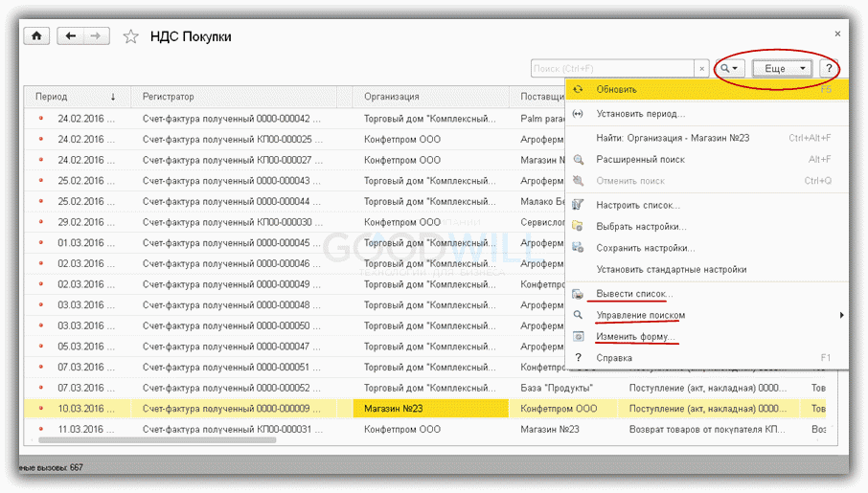Select Настроить список... in the menu
The height and width of the screenshot is (493, 868).
637,205
